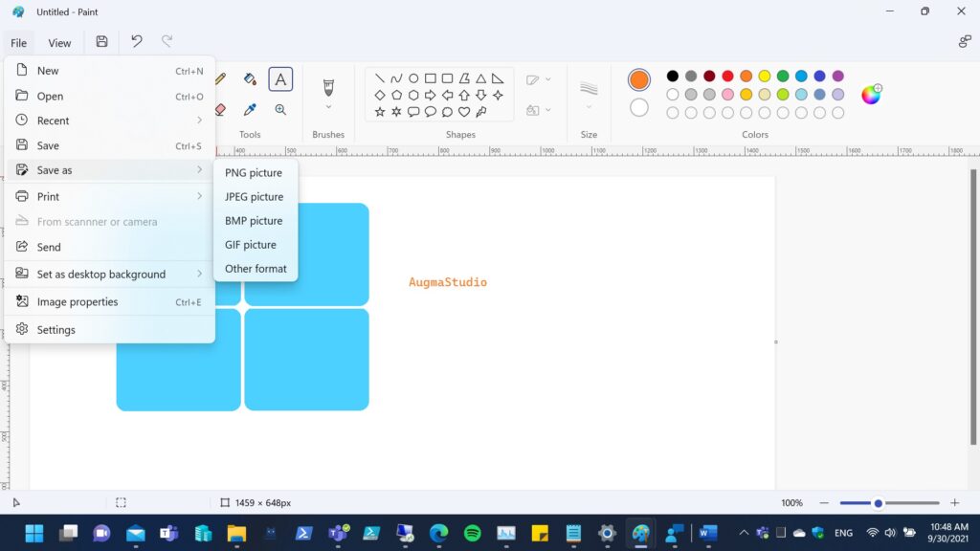Select the heart shape
This screenshot has width=980, height=551.
(x=464, y=112)
